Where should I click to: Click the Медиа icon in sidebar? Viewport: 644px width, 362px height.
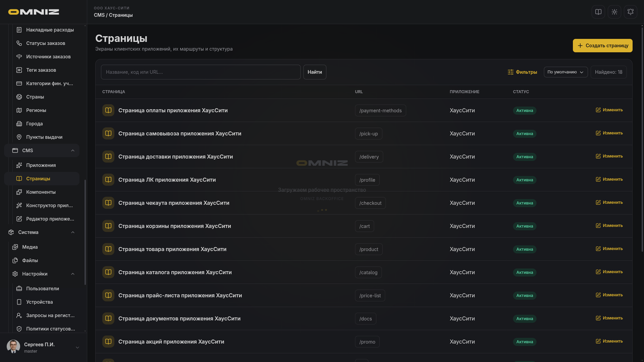(15, 247)
